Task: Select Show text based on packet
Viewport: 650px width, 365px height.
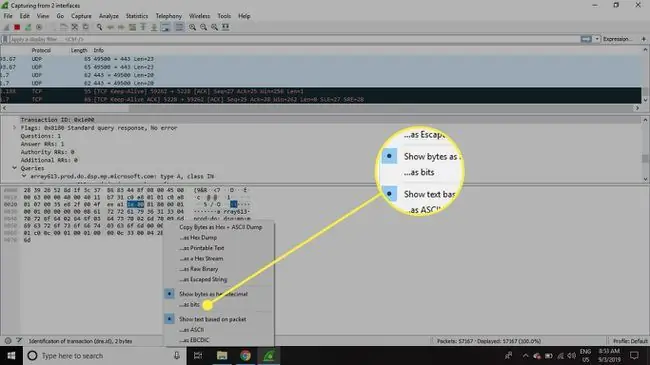Action: [212, 319]
